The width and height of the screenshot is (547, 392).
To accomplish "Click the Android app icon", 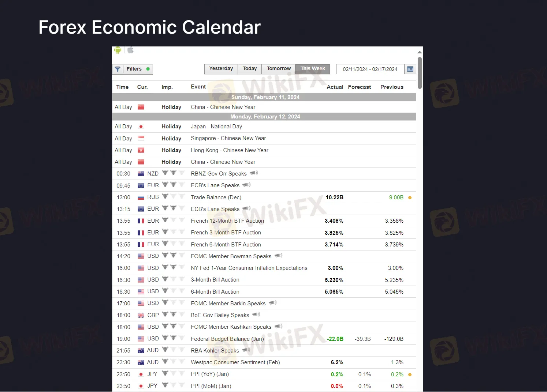I will click(118, 50).
